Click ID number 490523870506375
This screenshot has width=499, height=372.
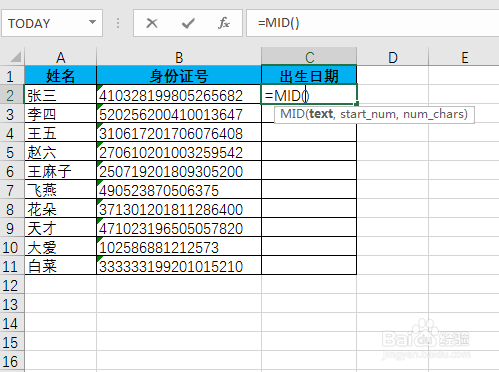[179, 190]
